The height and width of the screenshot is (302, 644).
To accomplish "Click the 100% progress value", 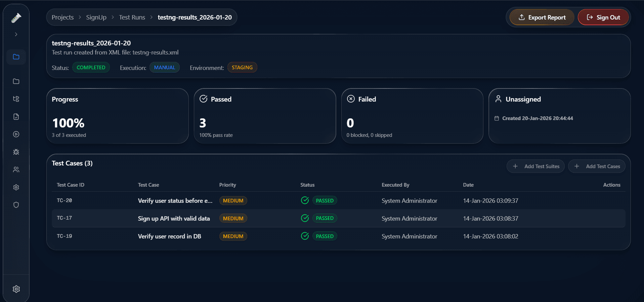I will tap(68, 123).
